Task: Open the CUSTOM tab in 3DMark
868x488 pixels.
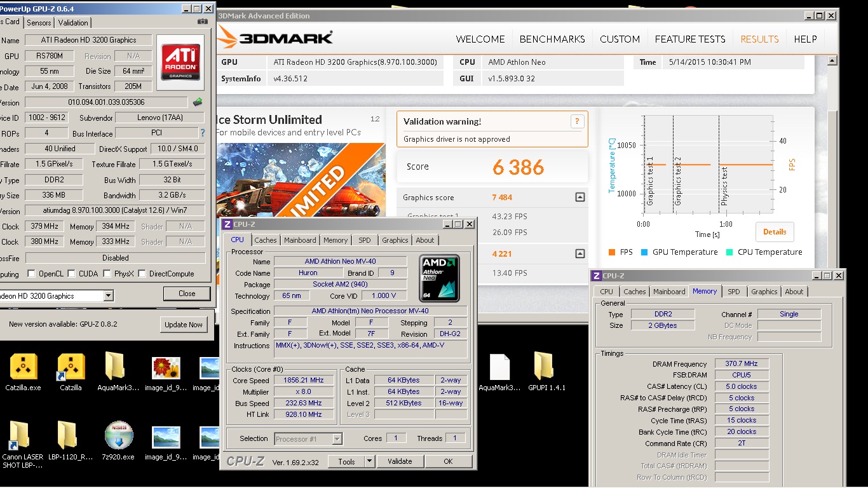Action: point(620,39)
